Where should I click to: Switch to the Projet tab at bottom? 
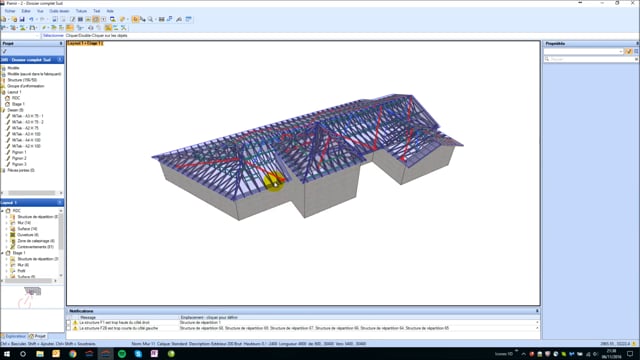tap(37, 336)
